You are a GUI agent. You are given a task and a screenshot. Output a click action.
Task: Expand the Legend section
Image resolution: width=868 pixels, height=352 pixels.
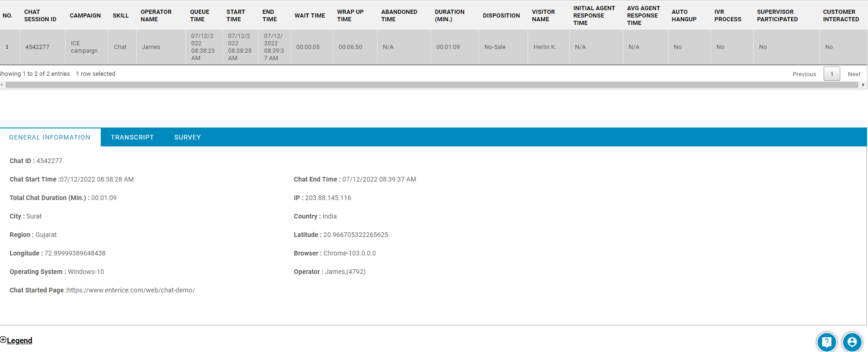click(19, 340)
